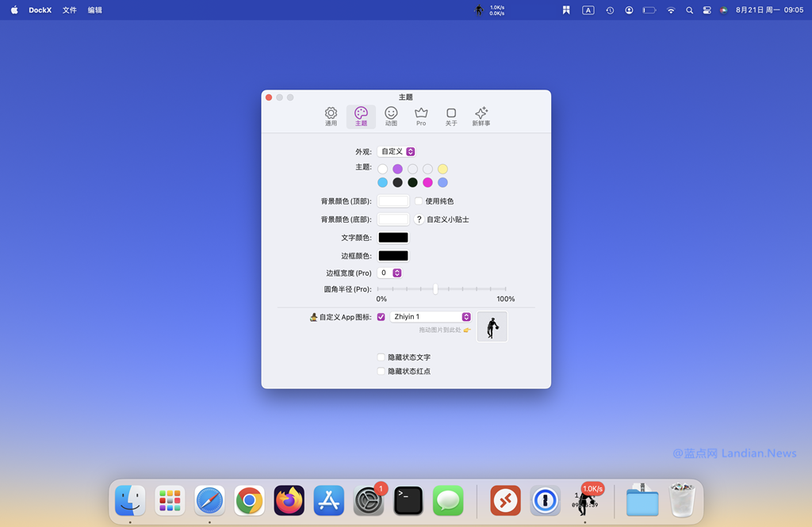The height and width of the screenshot is (527, 812).
Task: Enable the 隐藏状态红点 checkbox
Action: pos(381,371)
